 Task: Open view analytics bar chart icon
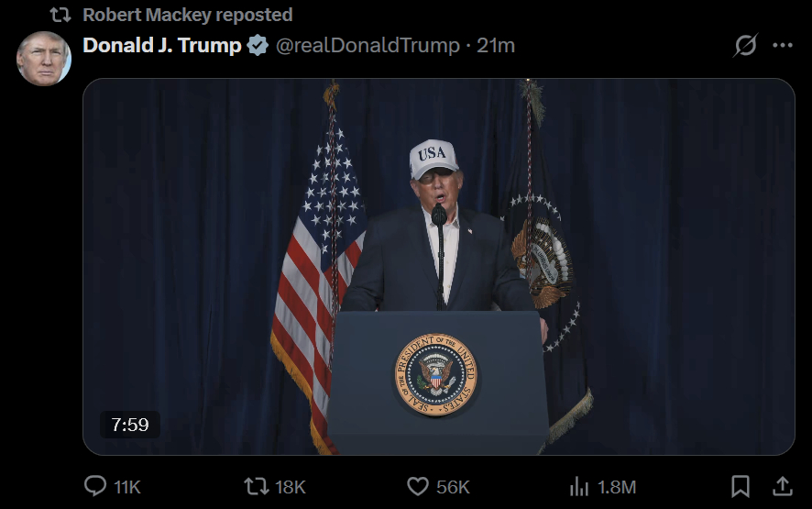click(579, 486)
